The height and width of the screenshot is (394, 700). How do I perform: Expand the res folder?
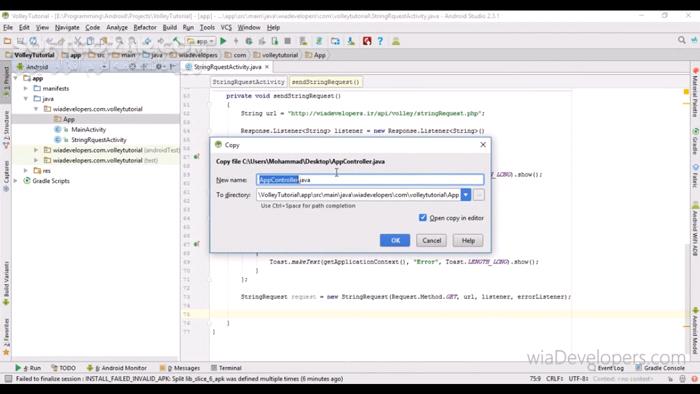point(26,170)
